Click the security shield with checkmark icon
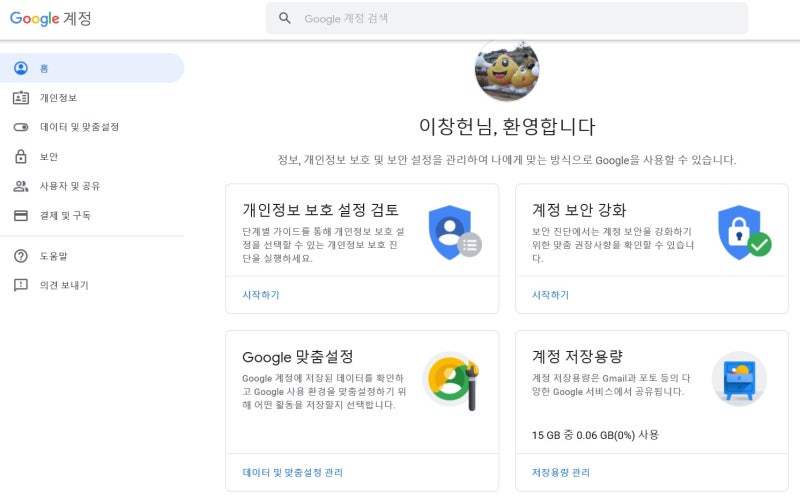The height and width of the screenshot is (498, 800). (744, 233)
